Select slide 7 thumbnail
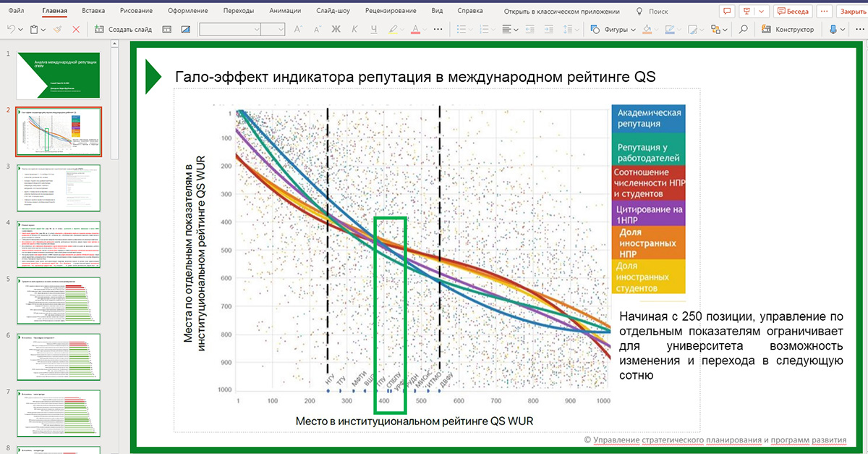 pyautogui.click(x=60, y=412)
